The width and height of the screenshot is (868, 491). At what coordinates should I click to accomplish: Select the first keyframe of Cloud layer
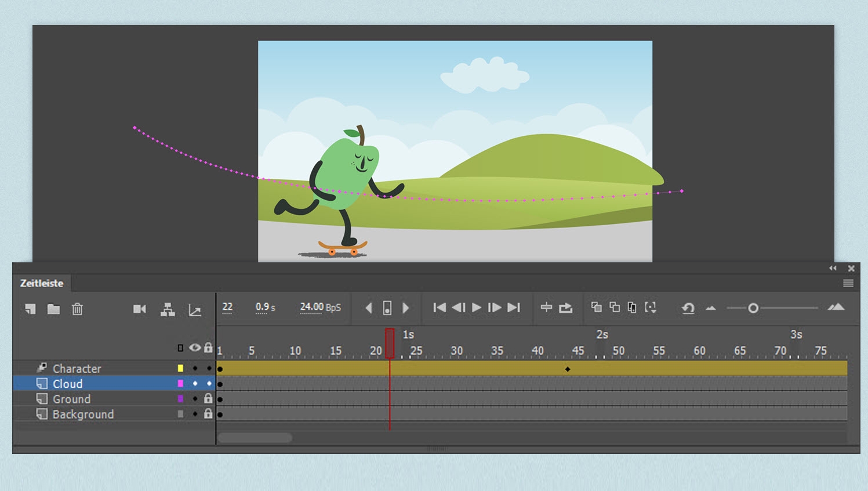coord(220,384)
